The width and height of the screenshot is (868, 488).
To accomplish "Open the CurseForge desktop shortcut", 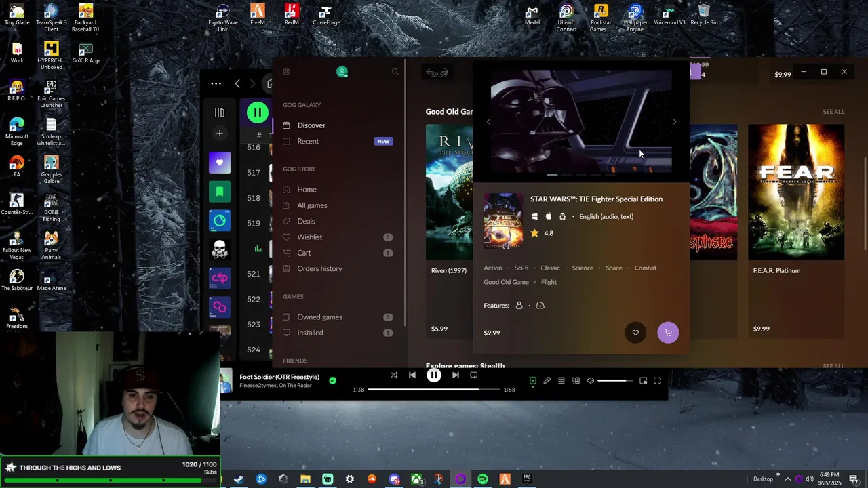I will tap(326, 16).
